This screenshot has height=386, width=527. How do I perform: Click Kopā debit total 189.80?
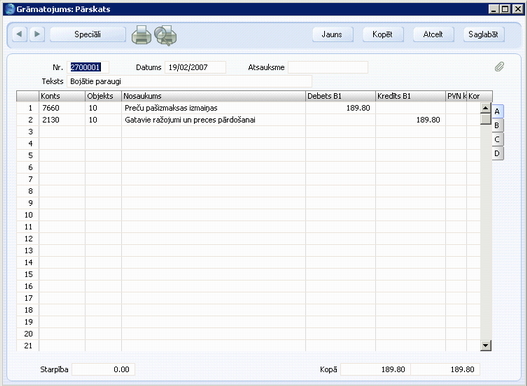tap(375, 370)
